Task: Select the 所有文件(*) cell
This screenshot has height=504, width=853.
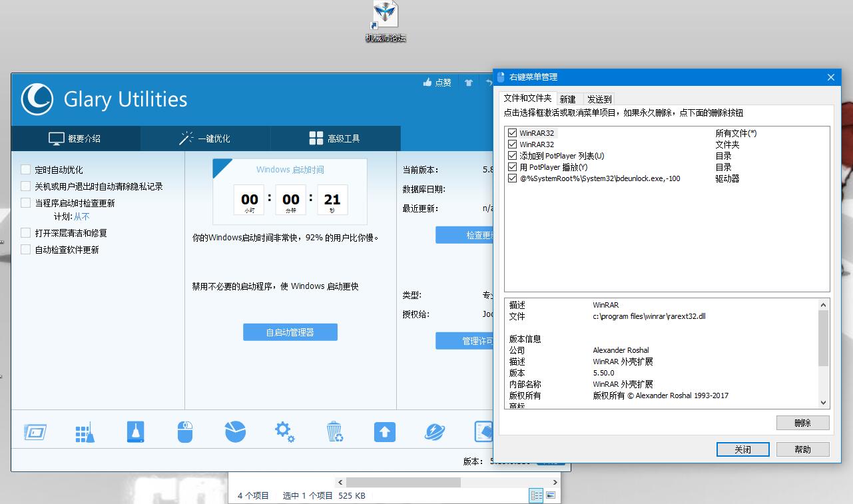Action: point(736,133)
